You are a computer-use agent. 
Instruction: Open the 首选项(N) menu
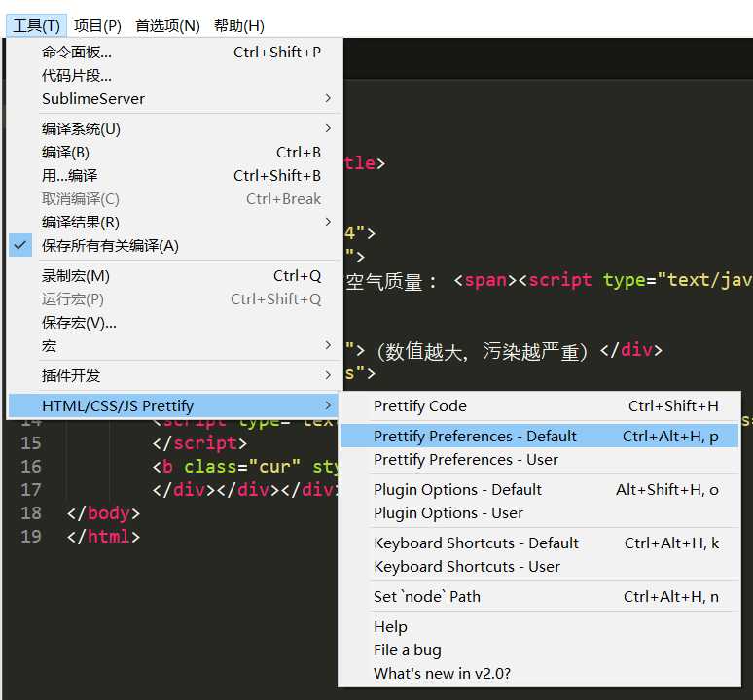(x=167, y=26)
